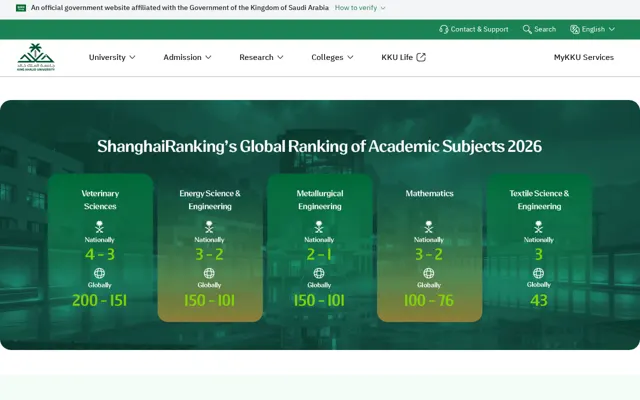Click national rank 4 - 3 in Veterinary Sciences
Viewport: 640px width, 400px height.
[x=100, y=254]
